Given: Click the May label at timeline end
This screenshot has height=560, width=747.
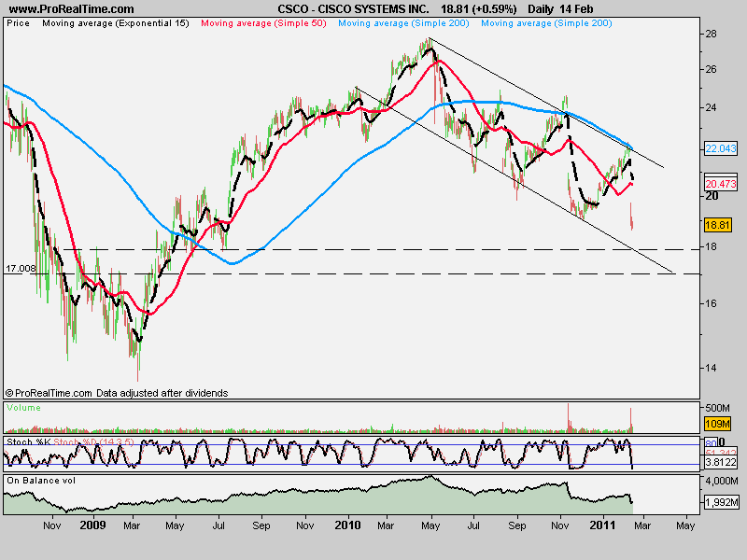Looking at the screenshot, I should tap(685, 525).
